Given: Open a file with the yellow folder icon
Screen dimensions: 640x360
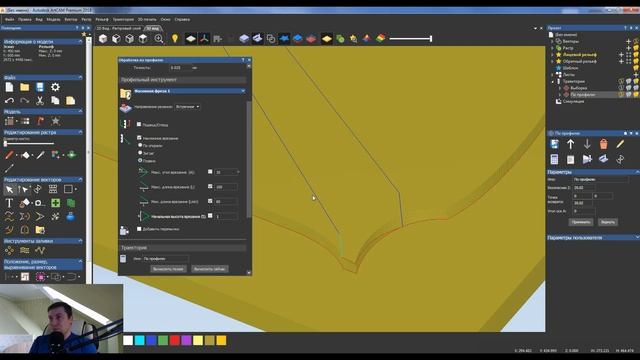Looking at the screenshot, I should [x=24, y=87].
